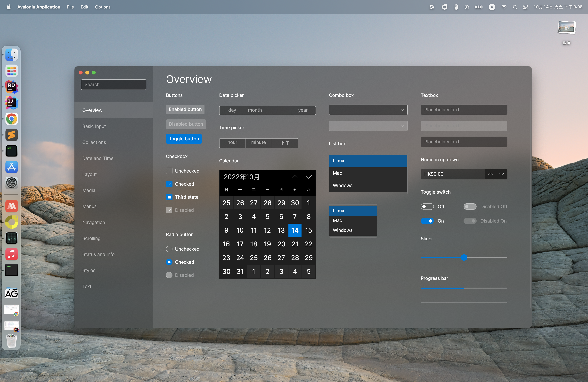Open Launchpad in the dock

11,71
